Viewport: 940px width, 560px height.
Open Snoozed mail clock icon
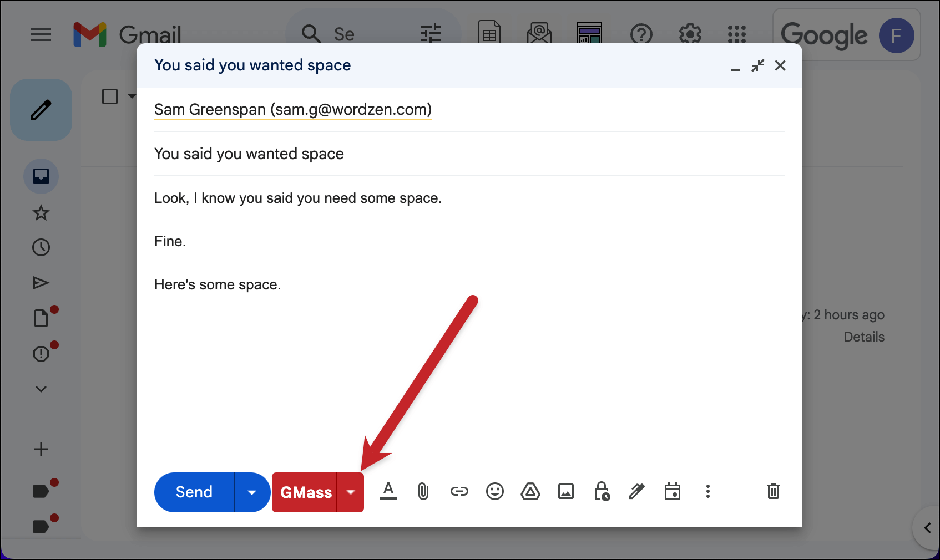[41, 247]
